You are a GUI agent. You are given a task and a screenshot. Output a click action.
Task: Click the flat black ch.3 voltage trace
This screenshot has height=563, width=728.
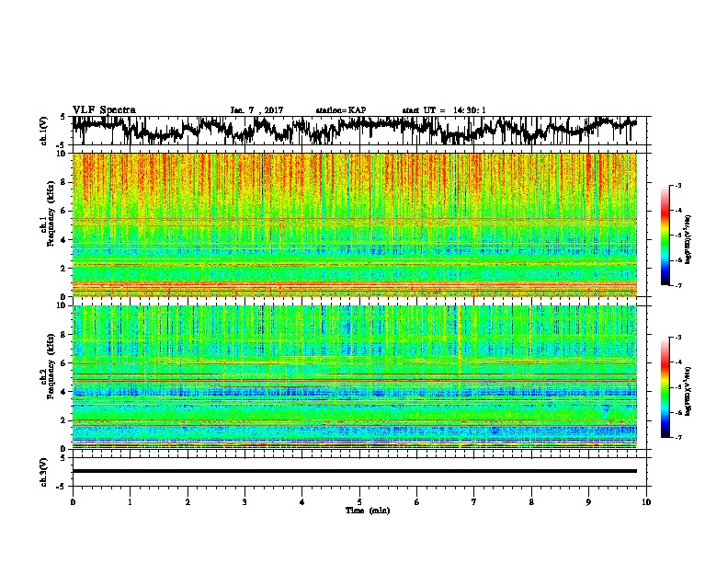[355, 471]
